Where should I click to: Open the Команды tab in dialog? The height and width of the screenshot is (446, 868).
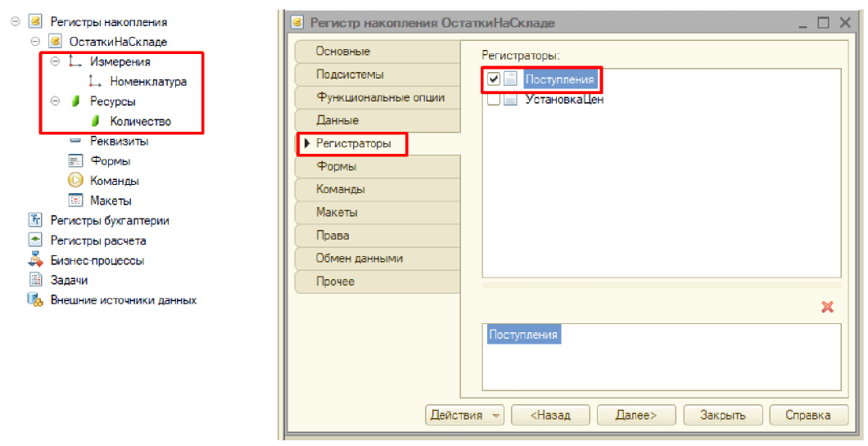click(377, 189)
